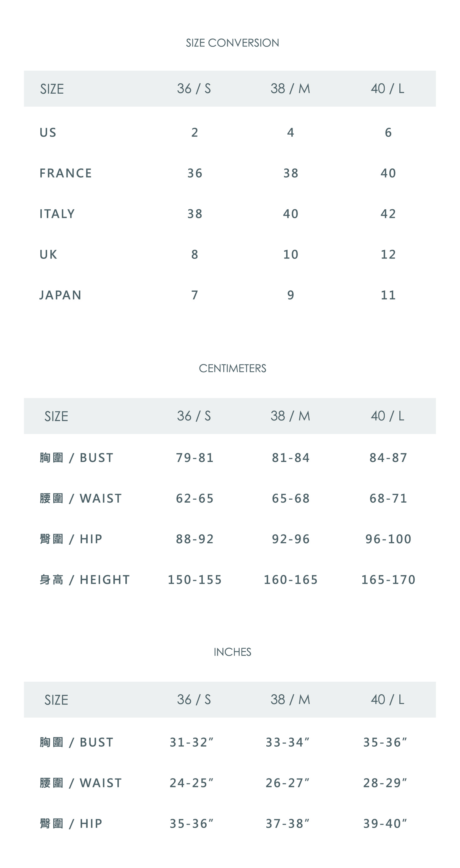Click the UK size 10 value

[291, 254]
